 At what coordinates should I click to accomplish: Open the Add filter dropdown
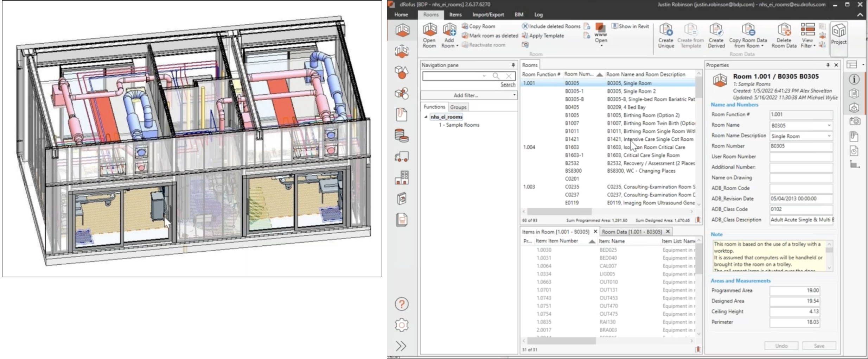click(x=469, y=95)
